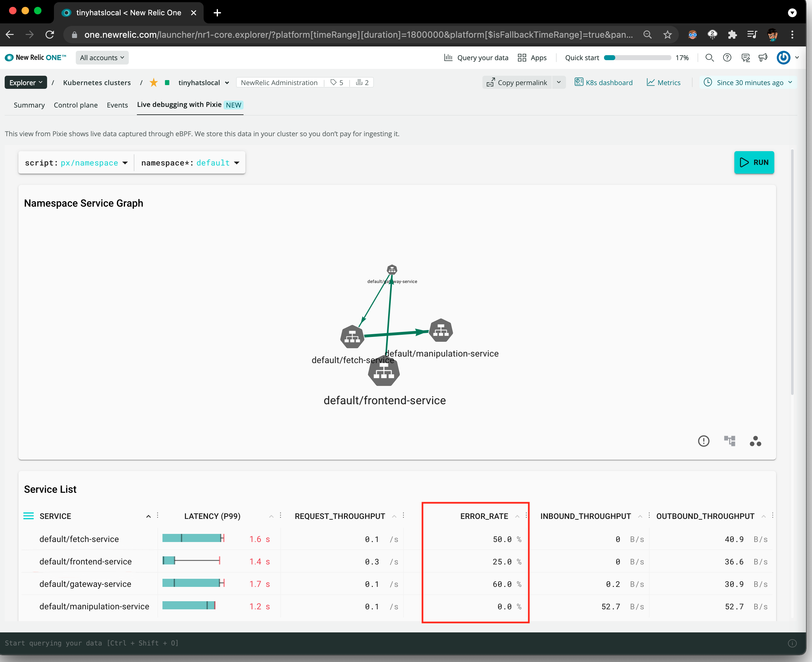Click the query bar at bottom
812x662 pixels.
[382, 643]
